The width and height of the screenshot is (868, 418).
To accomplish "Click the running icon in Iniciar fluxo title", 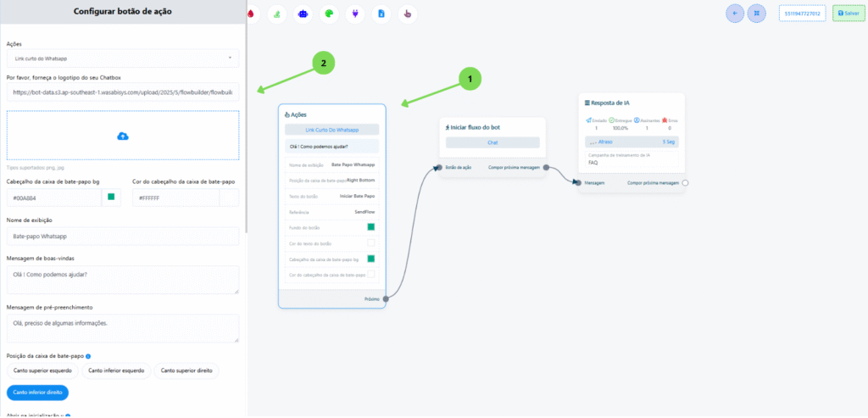I will pos(448,127).
